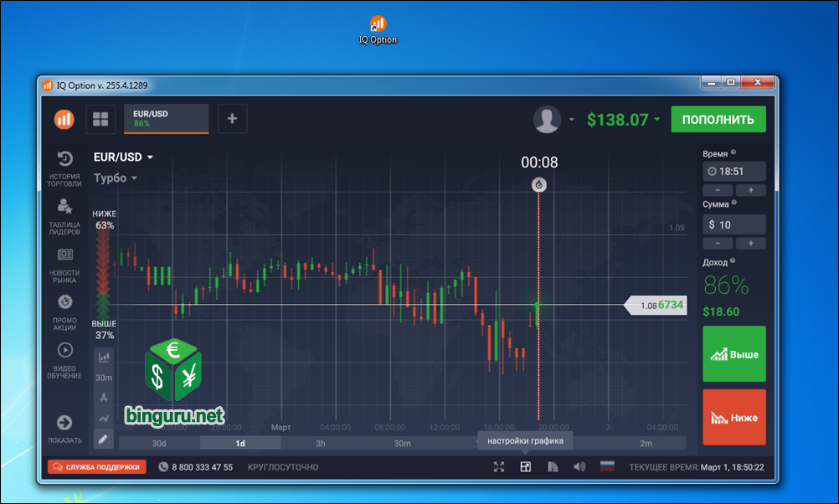Click the $18.60 payout value
Image resolution: width=839 pixels, height=504 pixels.
pos(721,312)
